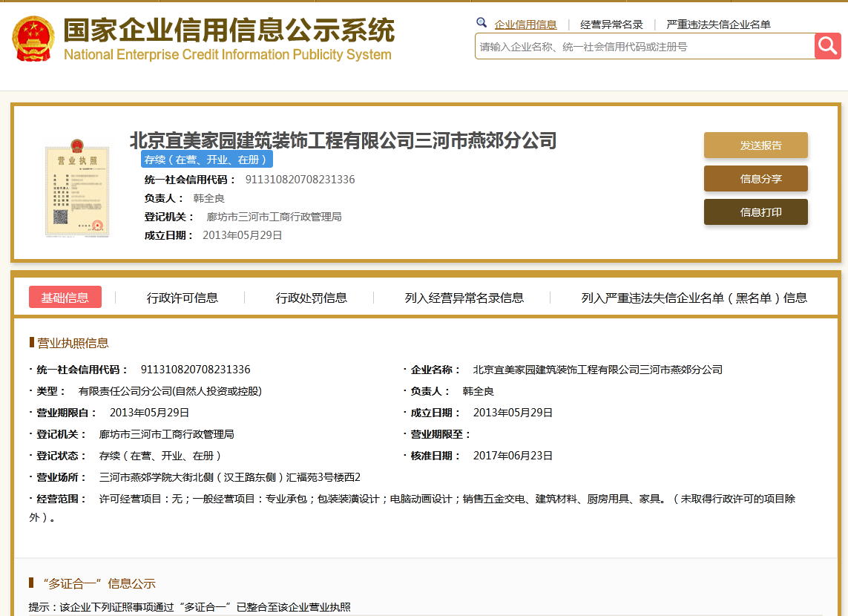This screenshot has width=848, height=616.
Task: Click the 国家企业信用信息公示系统 site title
Action: pyautogui.click(x=229, y=30)
